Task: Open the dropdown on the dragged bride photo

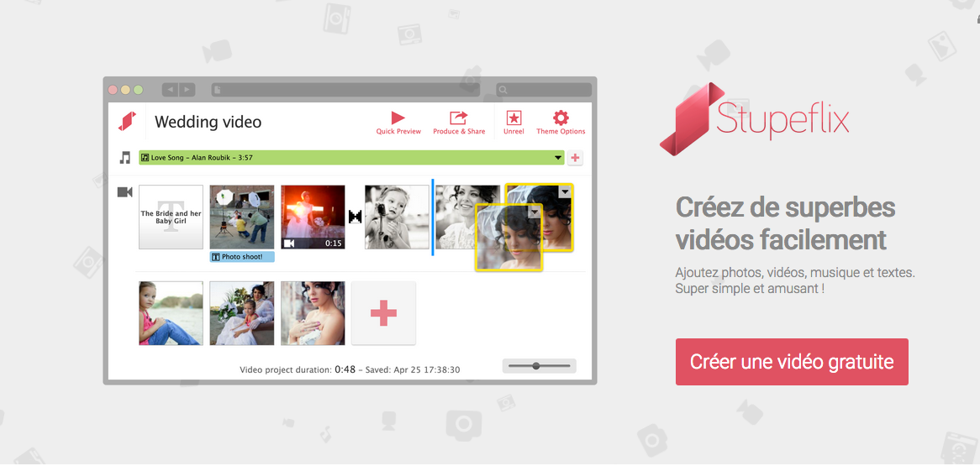Action: click(x=535, y=213)
